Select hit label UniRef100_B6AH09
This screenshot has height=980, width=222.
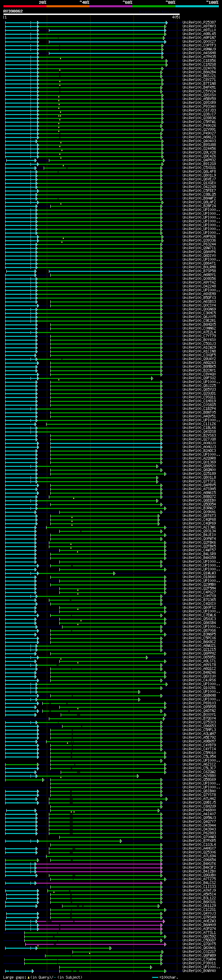[x=199, y=925]
